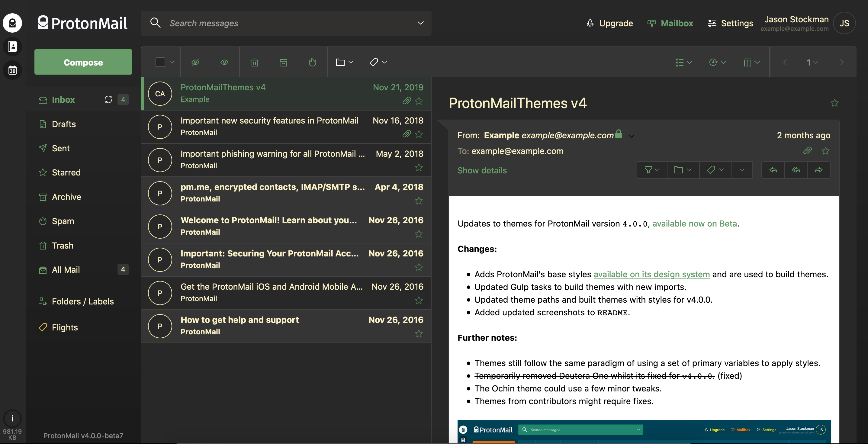Star the phishing warning message
This screenshot has height=444, width=868.
[x=419, y=167]
